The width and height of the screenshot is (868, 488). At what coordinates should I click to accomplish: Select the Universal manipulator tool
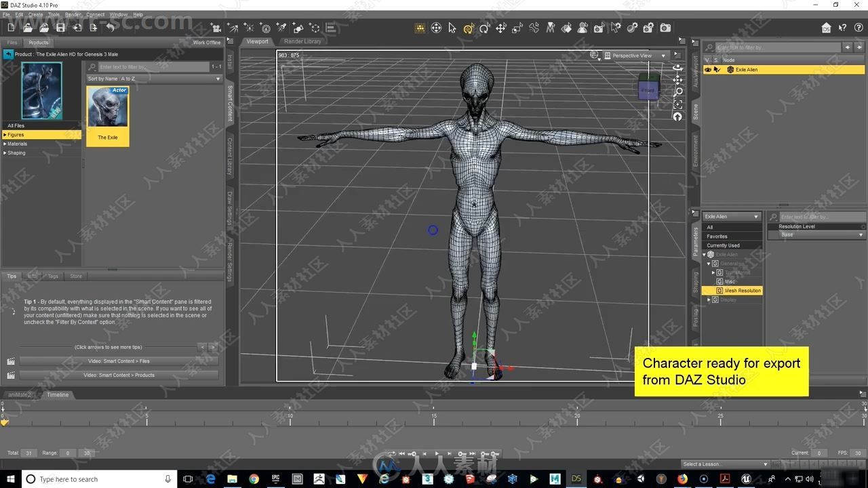(x=436, y=28)
